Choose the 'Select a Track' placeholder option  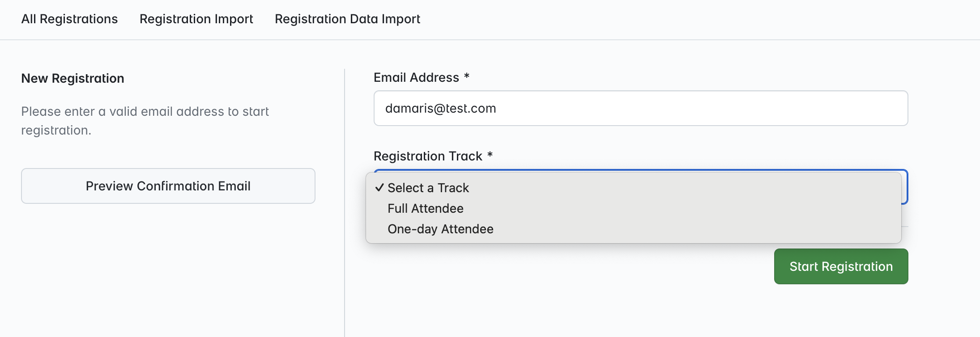pos(428,188)
